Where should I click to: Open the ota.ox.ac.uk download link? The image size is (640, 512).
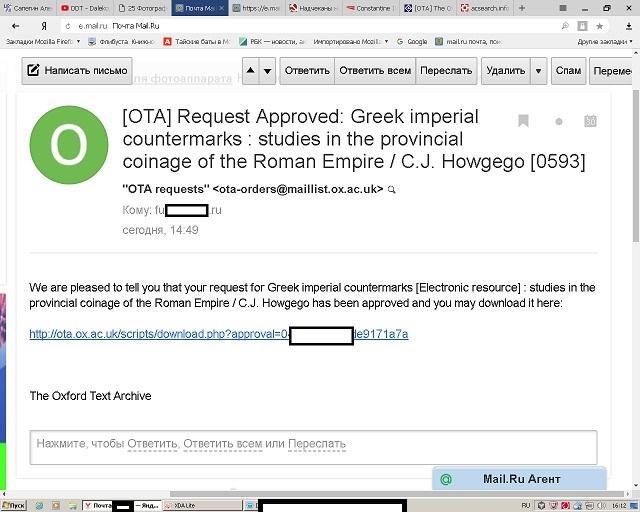(218, 334)
